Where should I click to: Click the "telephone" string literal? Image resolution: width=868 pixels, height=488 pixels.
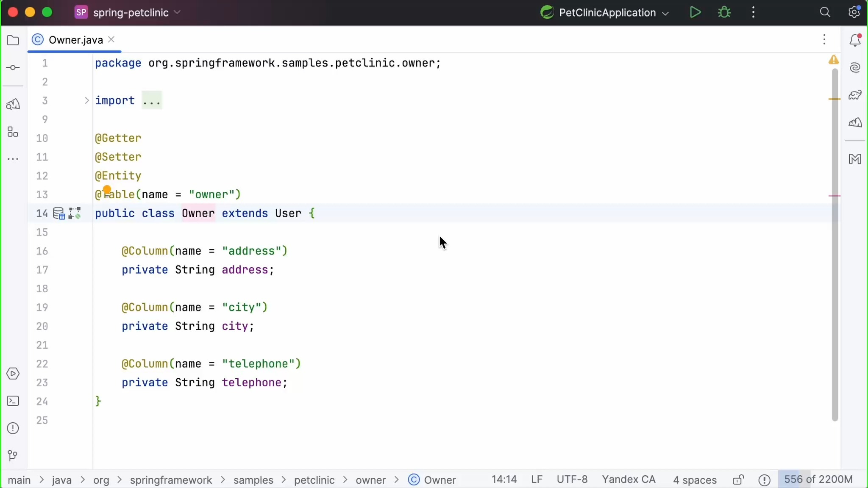coord(258,363)
